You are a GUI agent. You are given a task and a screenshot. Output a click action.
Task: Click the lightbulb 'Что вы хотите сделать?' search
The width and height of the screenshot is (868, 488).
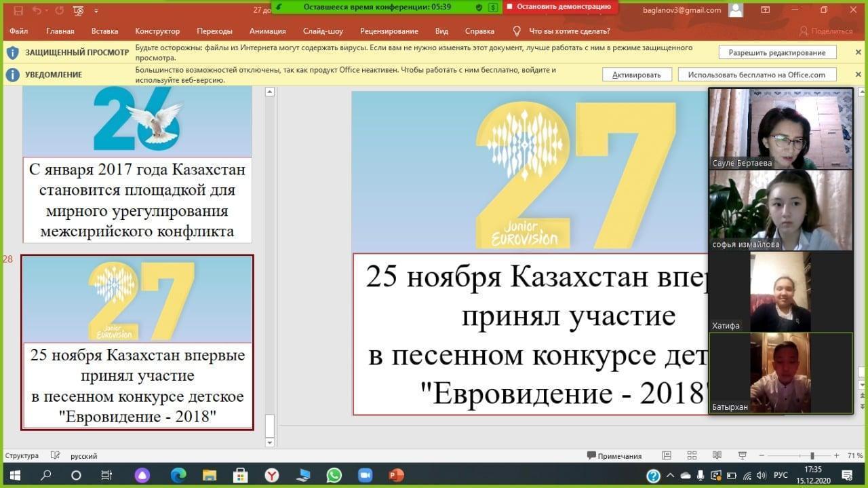pyautogui.click(x=562, y=31)
